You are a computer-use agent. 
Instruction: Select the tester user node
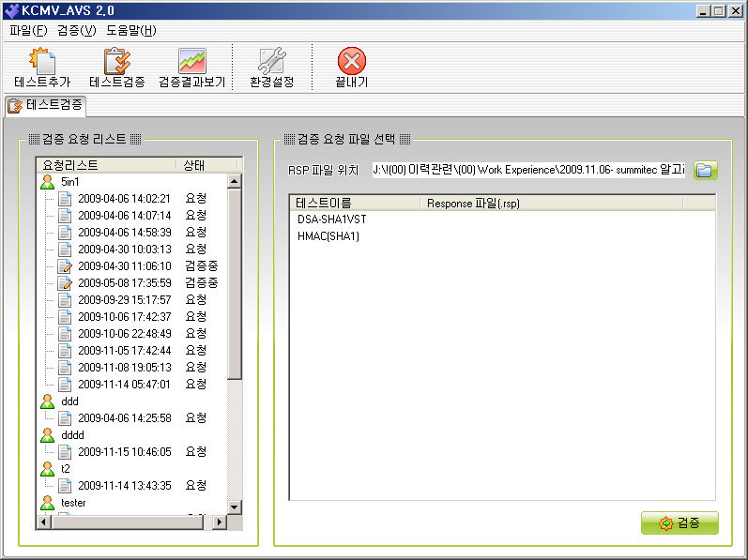tap(73, 503)
